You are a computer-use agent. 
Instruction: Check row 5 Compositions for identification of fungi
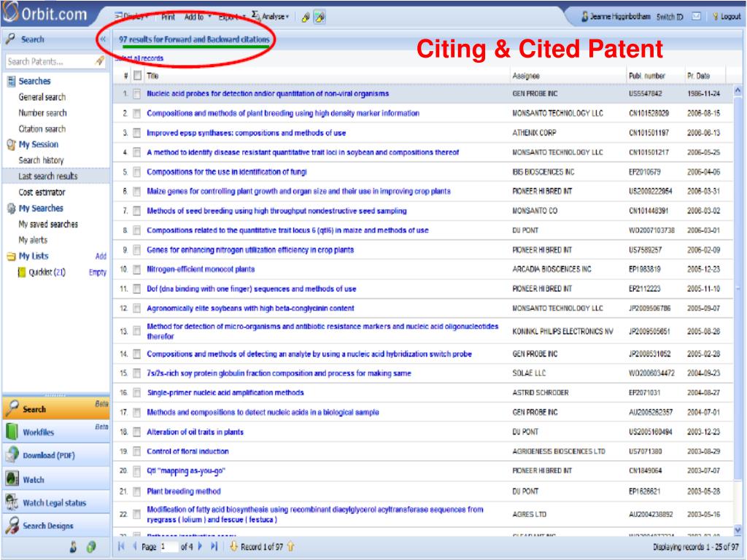(x=136, y=172)
